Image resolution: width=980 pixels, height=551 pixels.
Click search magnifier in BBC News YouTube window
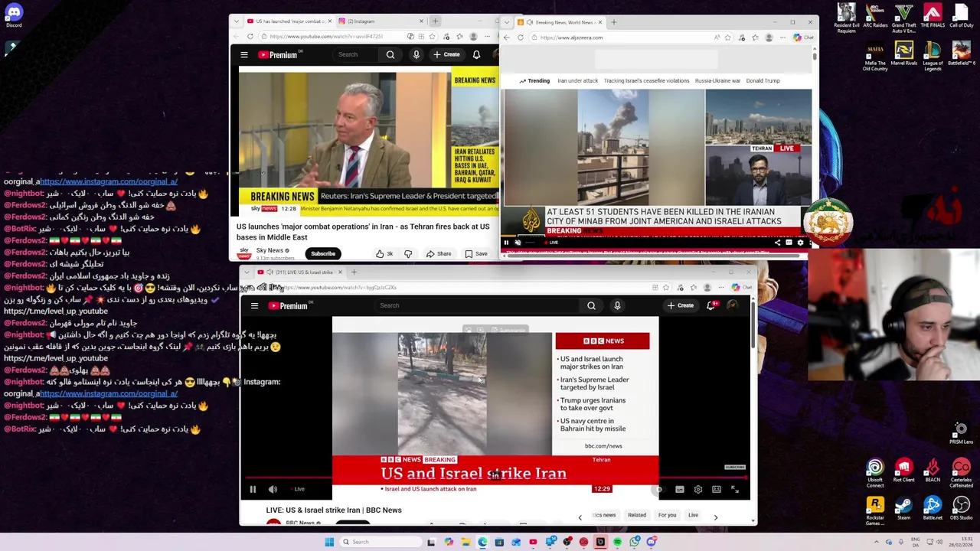point(591,305)
